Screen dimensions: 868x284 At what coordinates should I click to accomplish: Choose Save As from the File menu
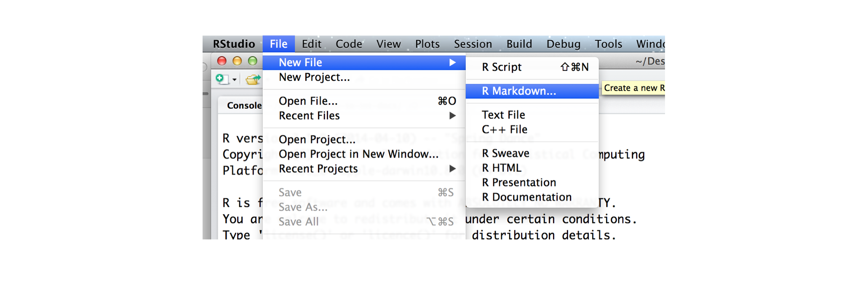[302, 207]
